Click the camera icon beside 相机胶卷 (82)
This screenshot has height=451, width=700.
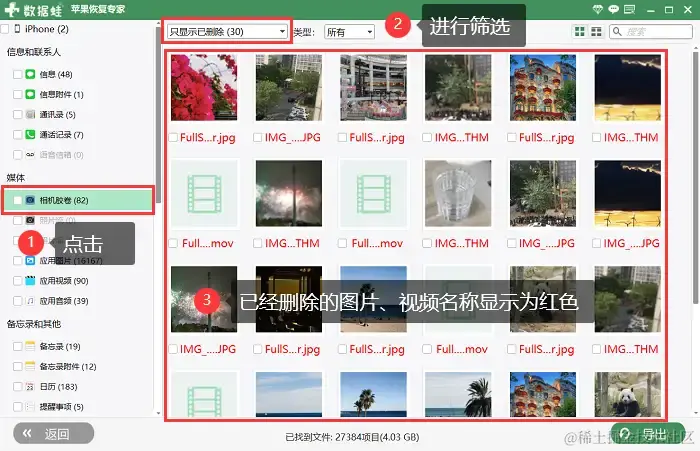[30, 200]
